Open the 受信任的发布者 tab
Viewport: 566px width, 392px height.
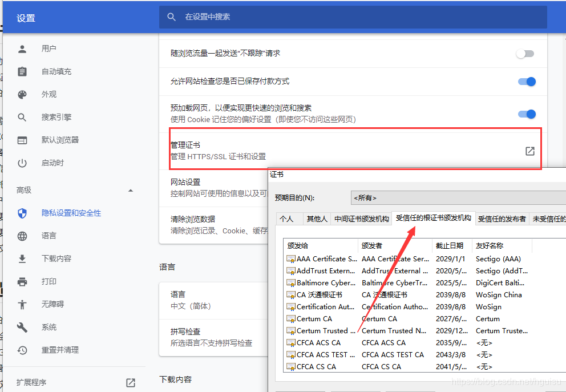502,219
